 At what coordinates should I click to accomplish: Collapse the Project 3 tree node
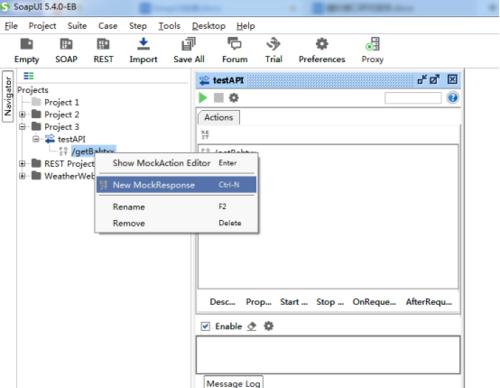(x=22, y=127)
